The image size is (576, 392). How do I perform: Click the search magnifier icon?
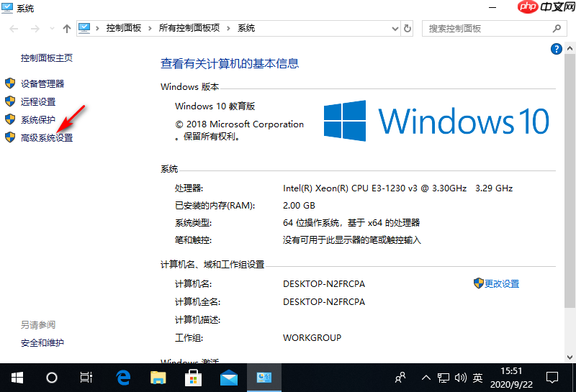[557, 29]
